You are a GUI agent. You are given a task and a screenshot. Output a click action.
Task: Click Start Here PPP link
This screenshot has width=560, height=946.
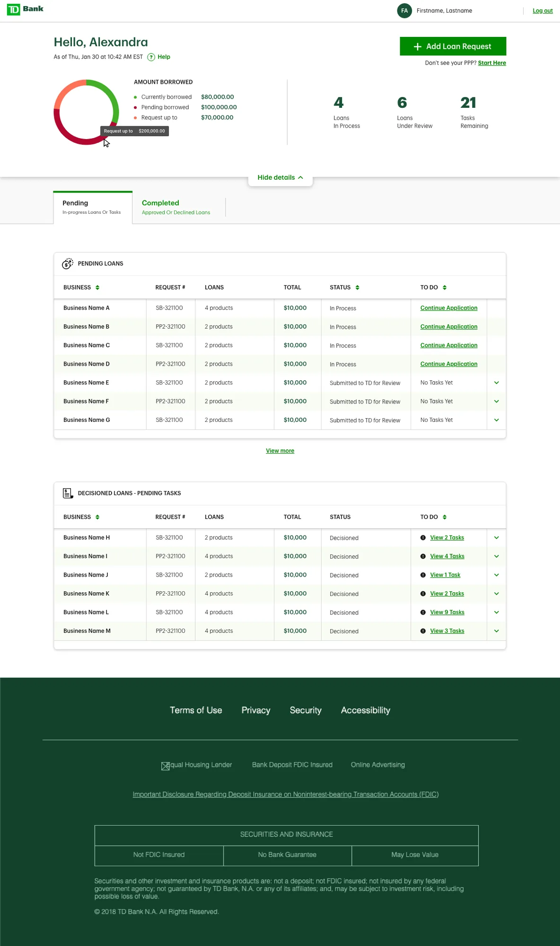tap(492, 63)
